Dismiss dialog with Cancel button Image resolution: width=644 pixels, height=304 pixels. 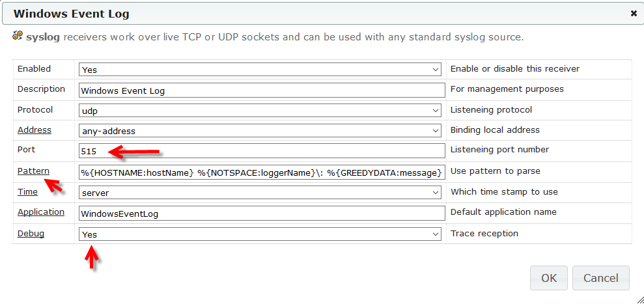[601, 278]
